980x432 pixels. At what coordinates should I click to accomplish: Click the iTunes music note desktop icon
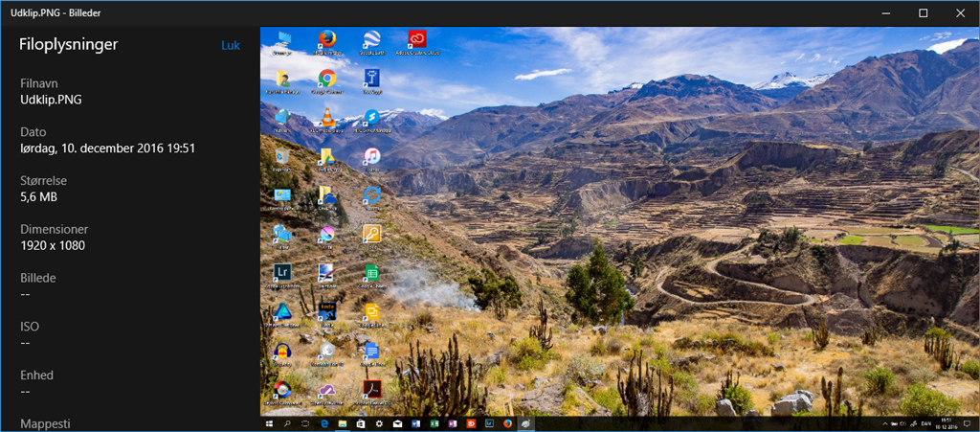372,156
